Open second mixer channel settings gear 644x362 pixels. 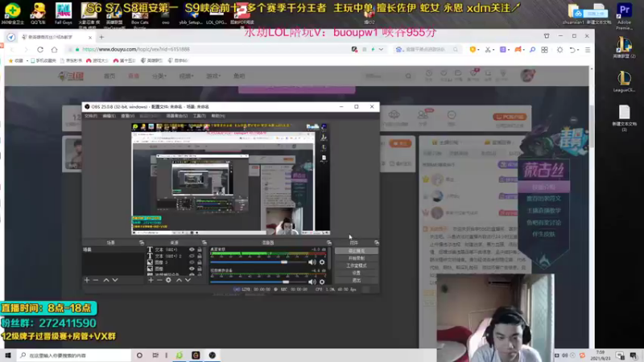(x=322, y=282)
